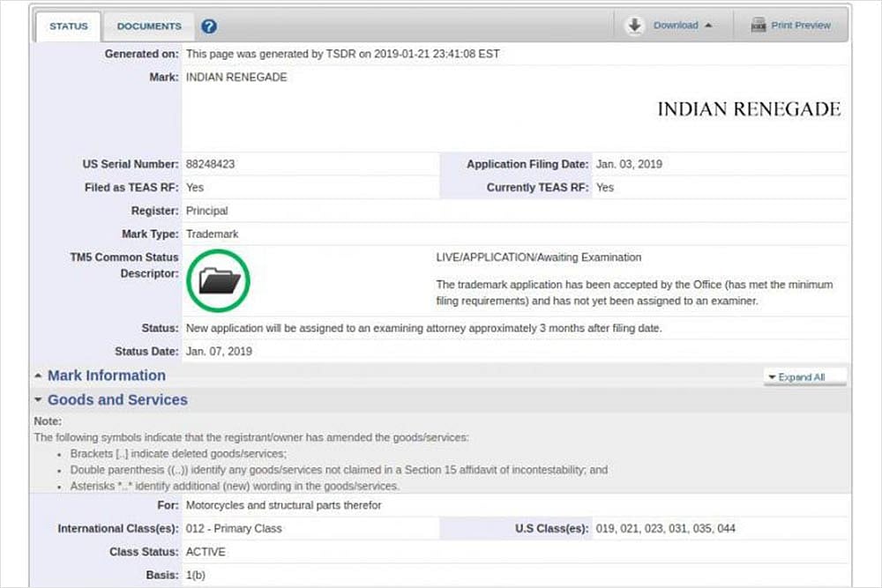Click the Asterisks additional wording note line
Image resolution: width=882 pixels, height=588 pixels.
235,487
